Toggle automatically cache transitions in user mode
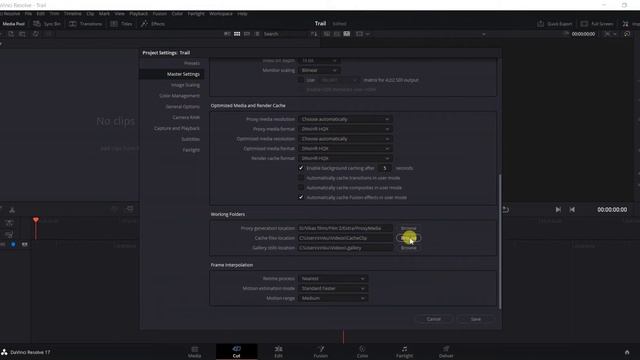Viewport: 640px width, 360px height. point(301,178)
